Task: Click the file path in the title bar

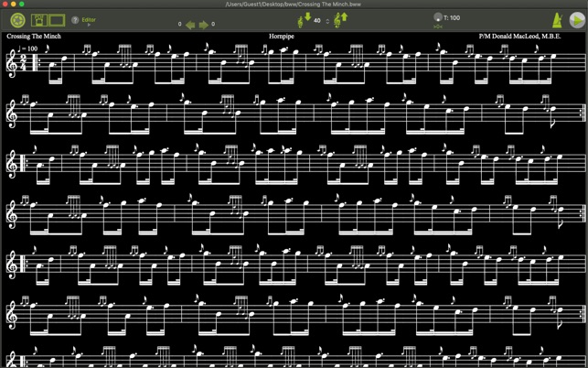Action: [x=294, y=5]
